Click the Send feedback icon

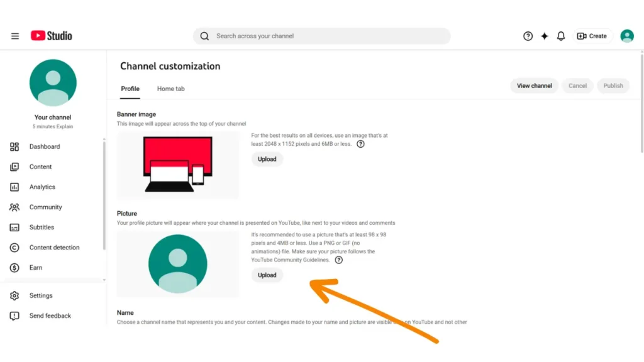[14, 315]
